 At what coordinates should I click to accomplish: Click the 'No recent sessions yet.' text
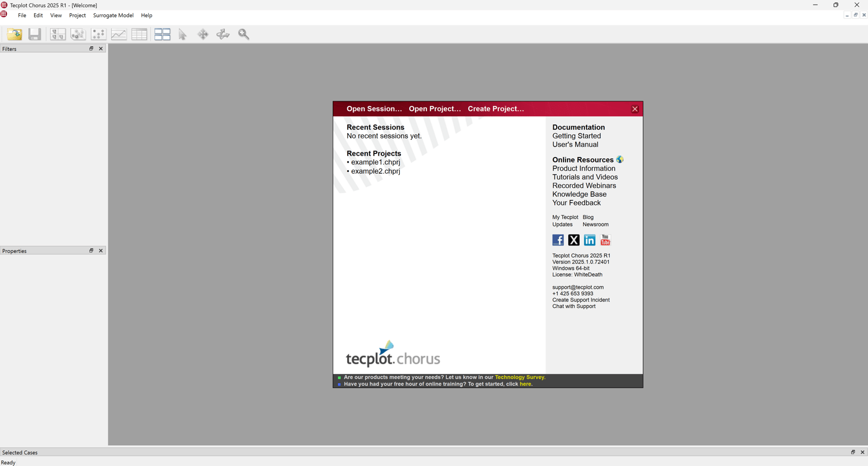[384, 136]
